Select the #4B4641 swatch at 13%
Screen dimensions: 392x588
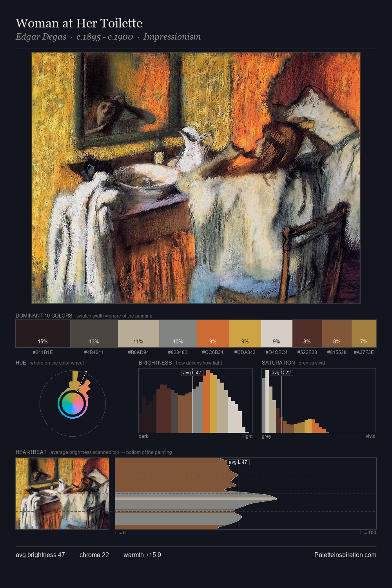tap(94, 334)
